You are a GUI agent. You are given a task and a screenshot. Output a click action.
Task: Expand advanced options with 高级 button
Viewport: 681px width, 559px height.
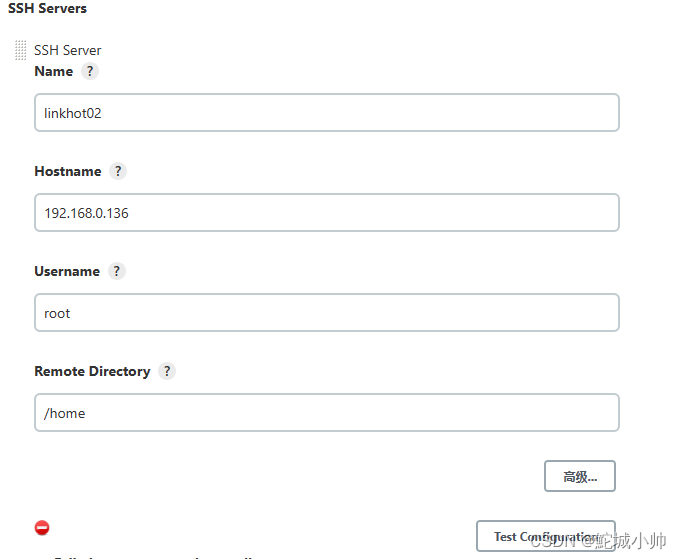click(580, 476)
